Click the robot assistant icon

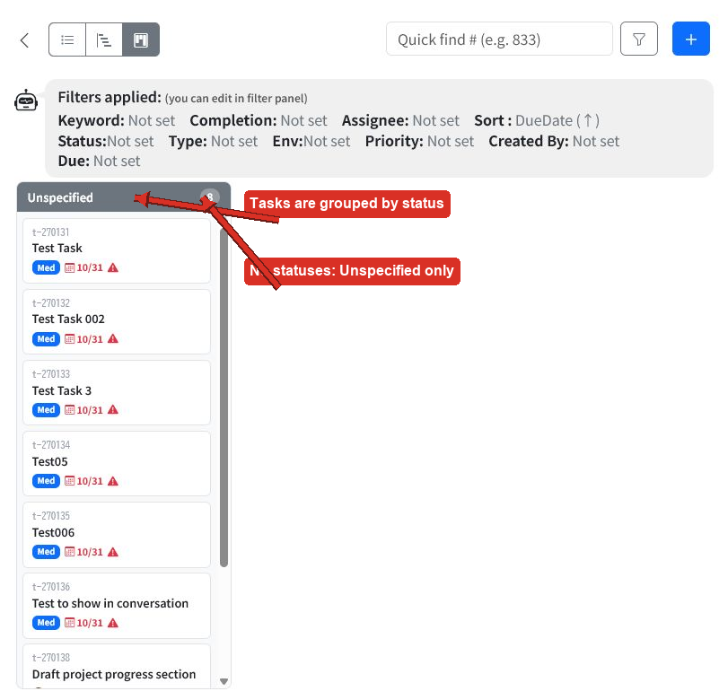(26, 101)
